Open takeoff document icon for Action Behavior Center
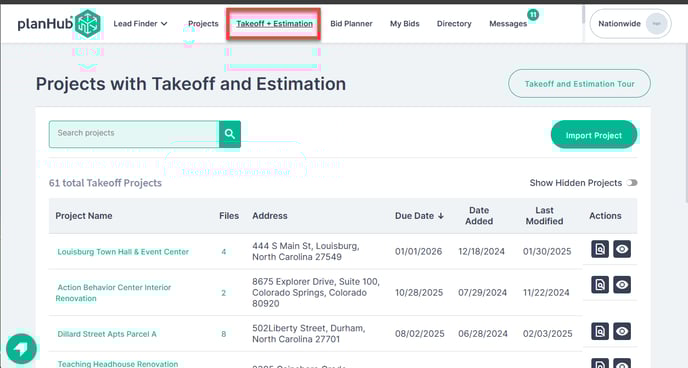Image resolution: width=688 pixels, height=368 pixels. (x=600, y=285)
